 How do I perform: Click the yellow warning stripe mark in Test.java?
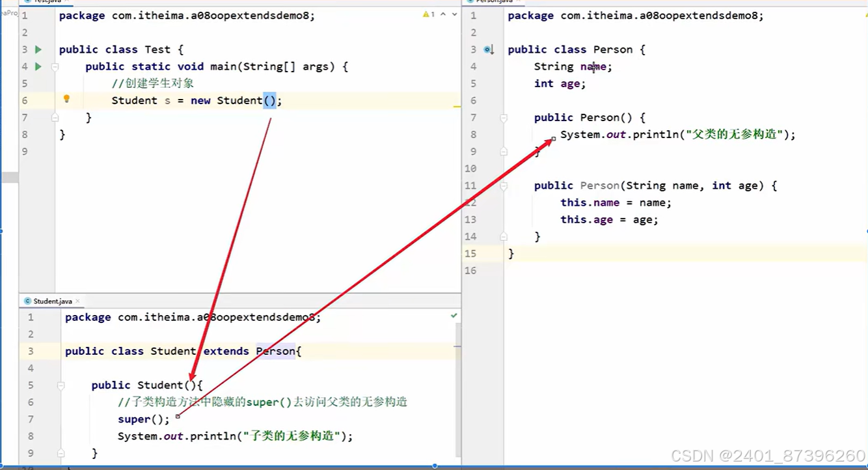click(x=457, y=105)
